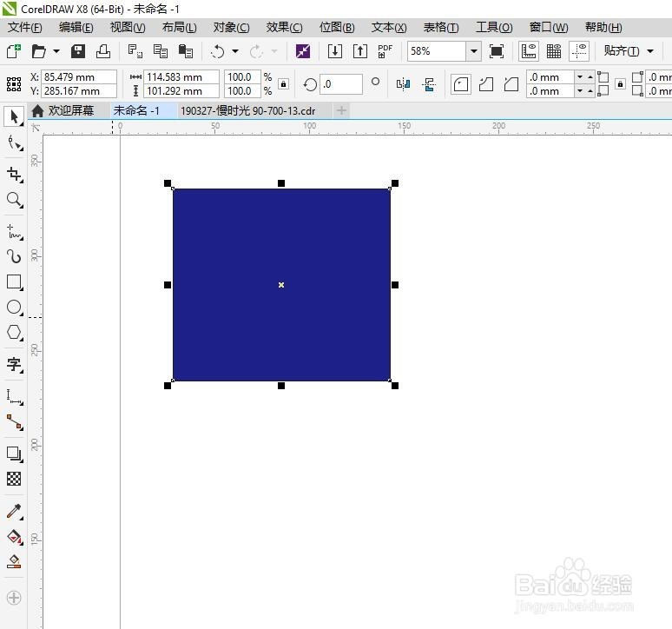Click the Cut icon in toolbar
Screen dimensions: 672x629
coord(135,51)
